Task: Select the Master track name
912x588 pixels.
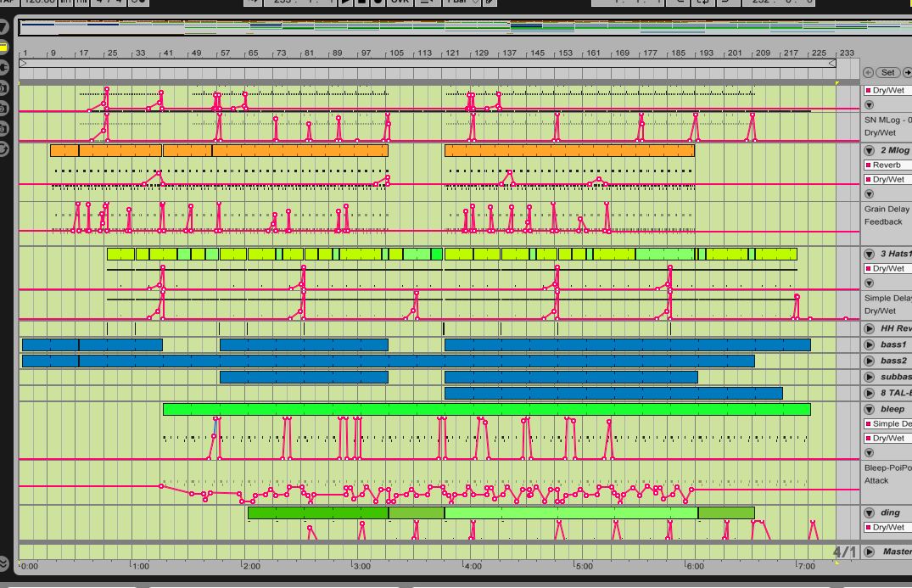Action: 897,552
